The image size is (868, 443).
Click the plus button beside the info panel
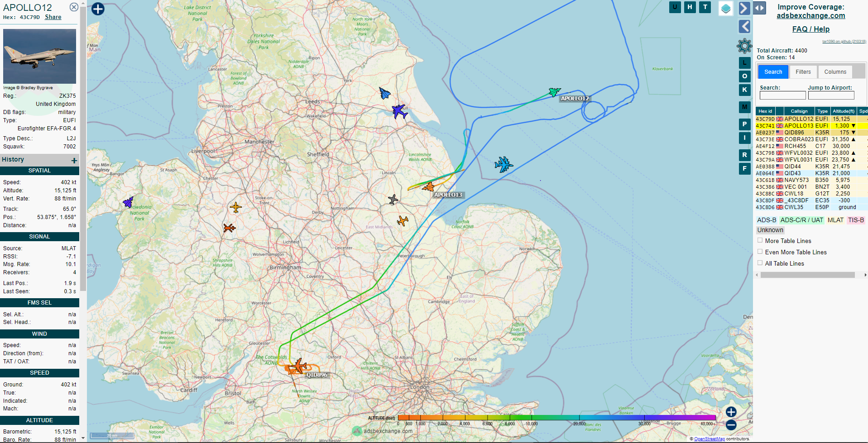pyautogui.click(x=98, y=9)
